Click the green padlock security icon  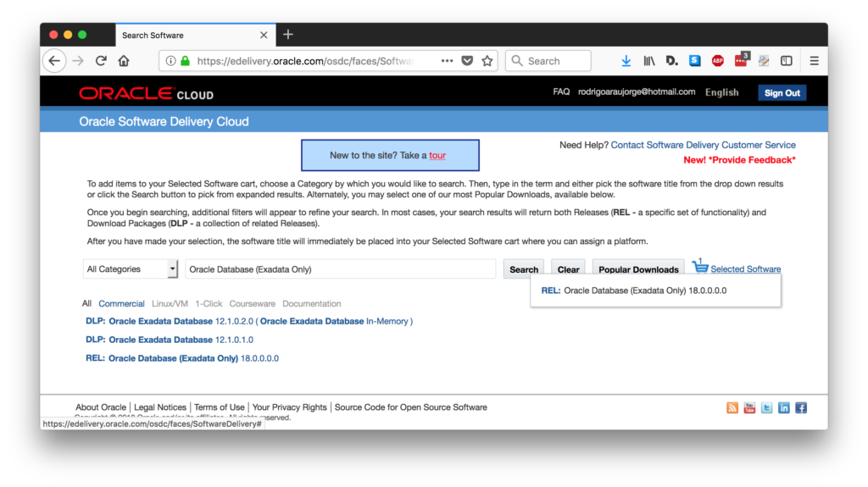pyautogui.click(x=186, y=61)
